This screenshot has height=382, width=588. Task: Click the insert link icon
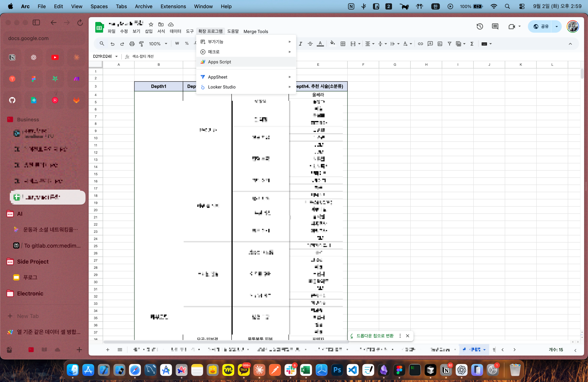[x=420, y=44]
